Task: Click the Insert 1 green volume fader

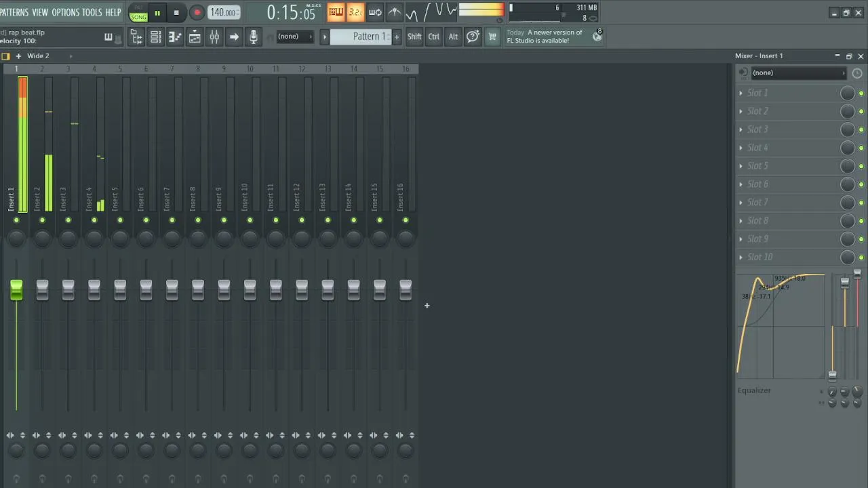Action: click(x=16, y=290)
